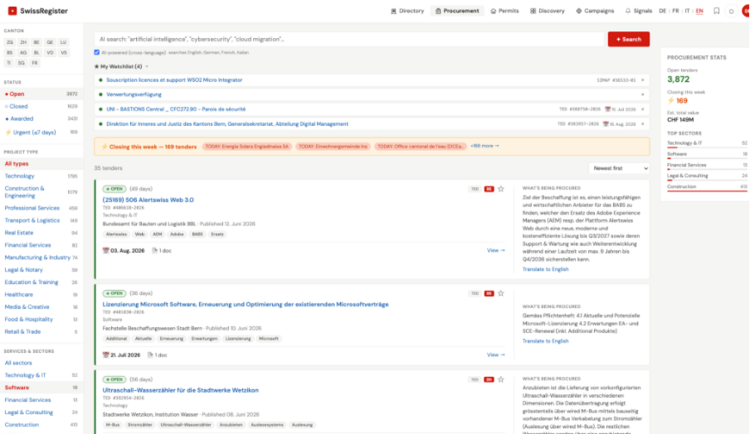750x434 pixels.
Task: Collapse the My Watchlist (4) section
Action: [121, 67]
